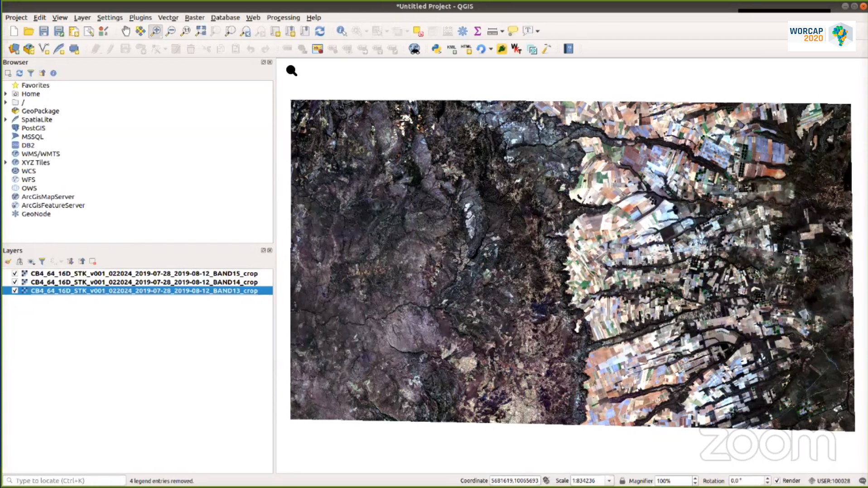Open the Data Source Manager icon
Viewport: 868px width, 488px height.
[14, 49]
